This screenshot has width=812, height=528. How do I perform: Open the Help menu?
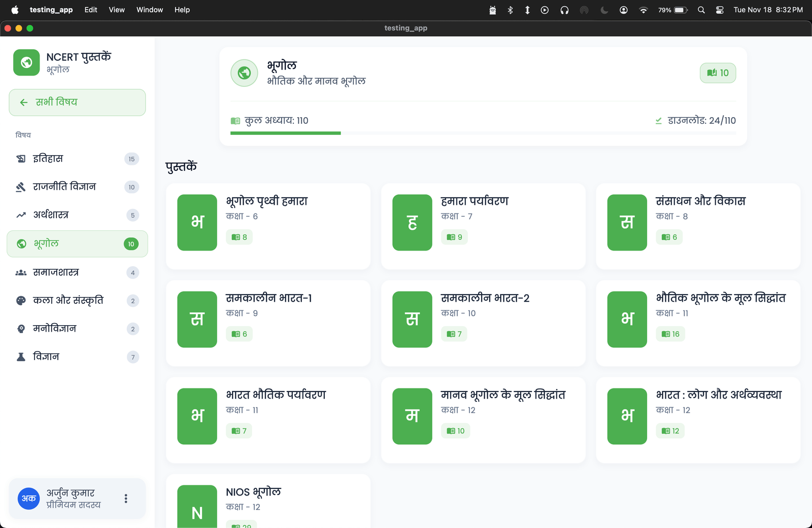tap(182, 10)
